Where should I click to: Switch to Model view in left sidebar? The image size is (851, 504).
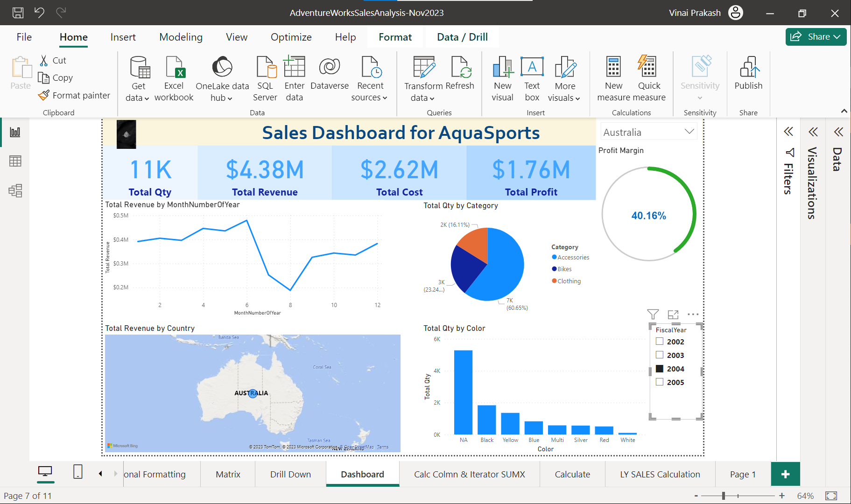[x=15, y=190]
